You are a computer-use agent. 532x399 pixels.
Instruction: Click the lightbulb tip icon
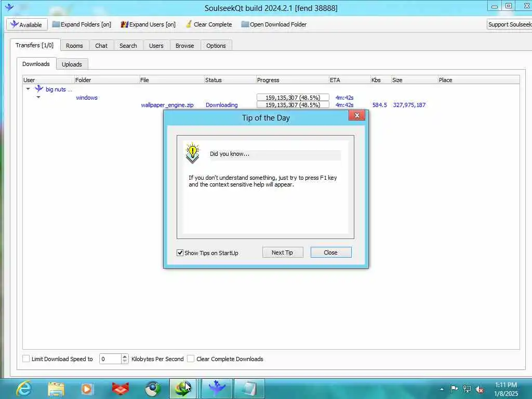tap(192, 153)
